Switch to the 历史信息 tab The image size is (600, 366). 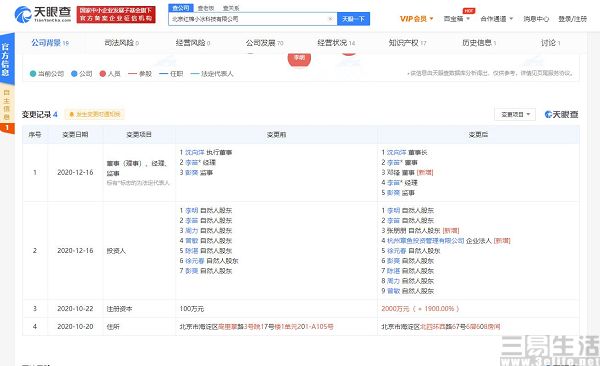pos(479,43)
